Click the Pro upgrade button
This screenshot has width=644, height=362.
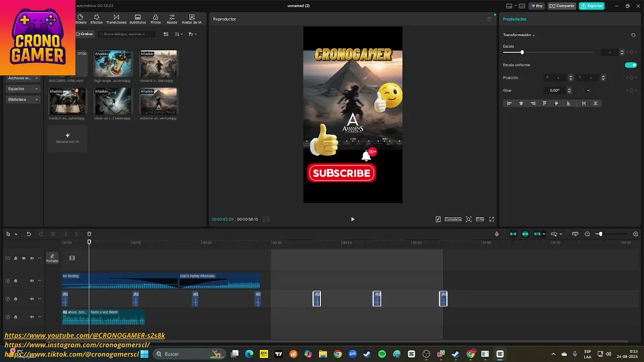[537, 6]
